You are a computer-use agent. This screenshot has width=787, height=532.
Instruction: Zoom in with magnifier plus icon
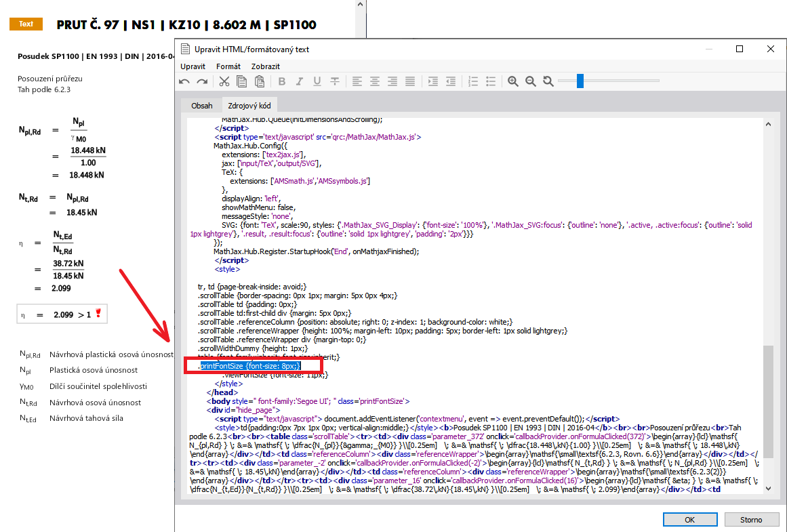pos(513,81)
